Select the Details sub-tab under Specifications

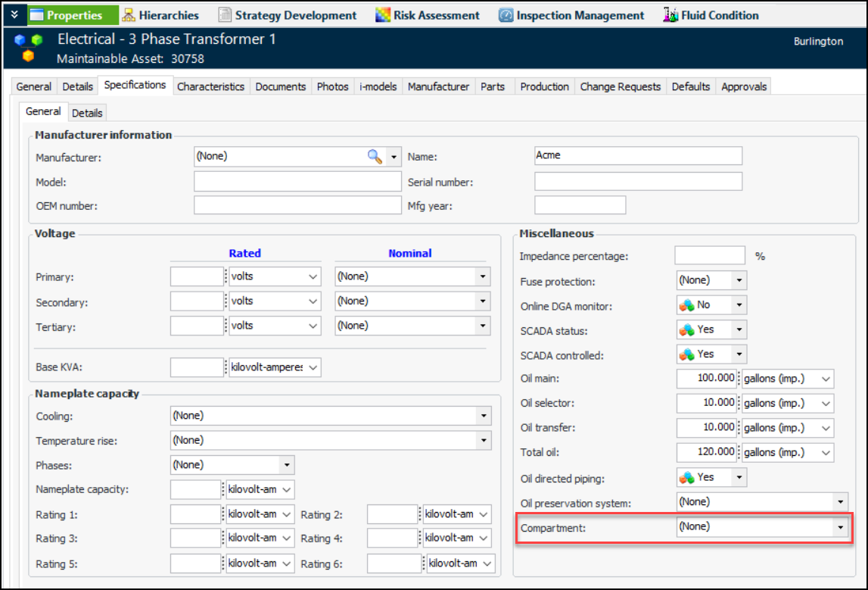pos(87,113)
